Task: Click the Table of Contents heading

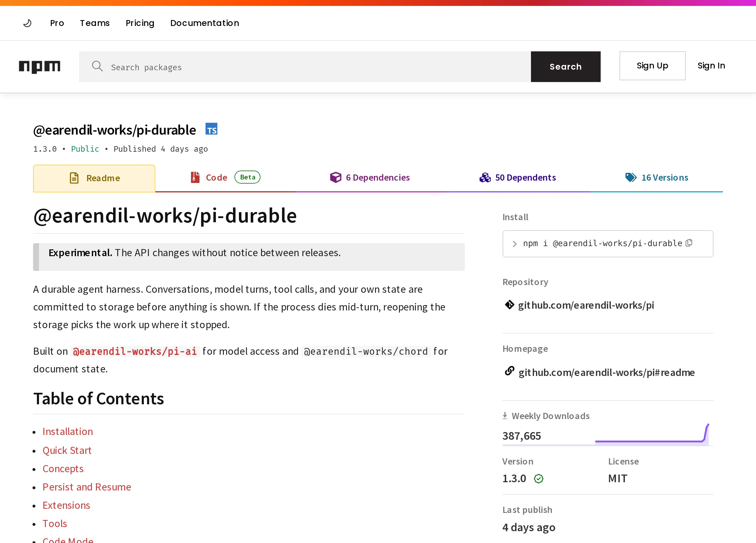Action: 99,399
